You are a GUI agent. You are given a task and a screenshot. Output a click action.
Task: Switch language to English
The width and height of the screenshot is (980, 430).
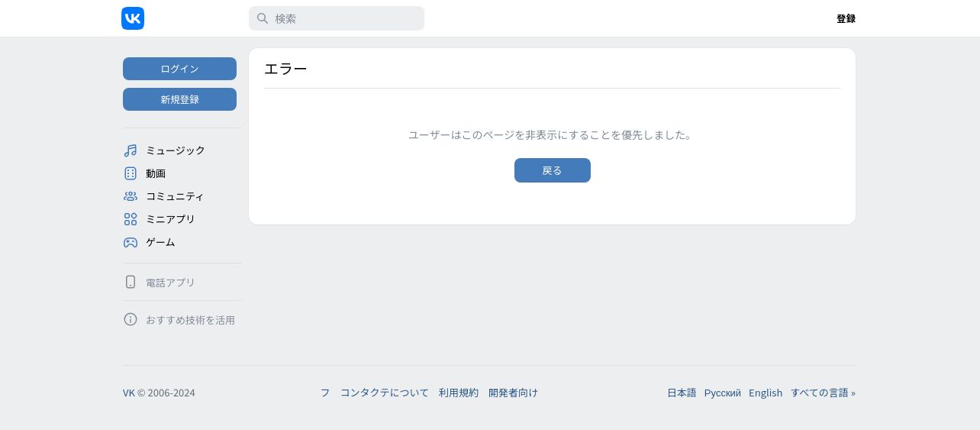click(766, 393)
